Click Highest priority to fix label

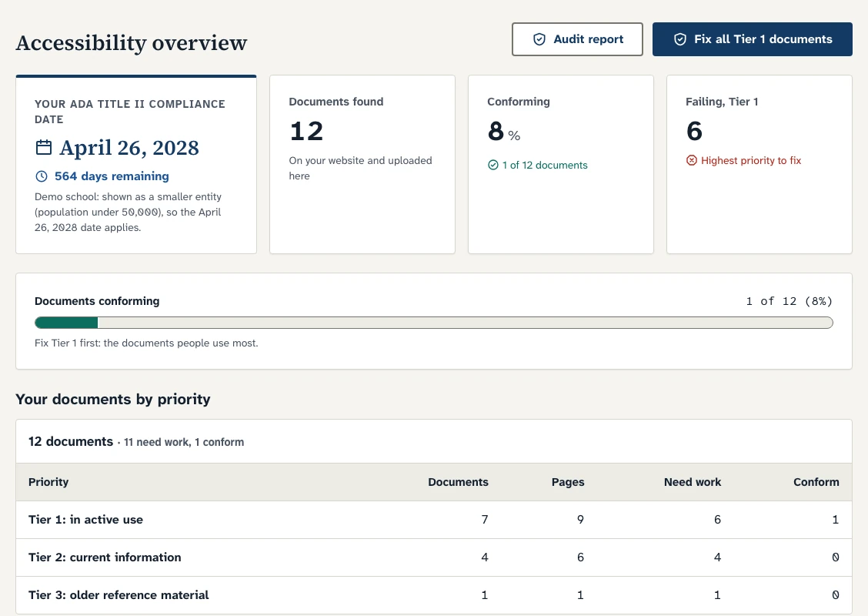coord(750,161)
